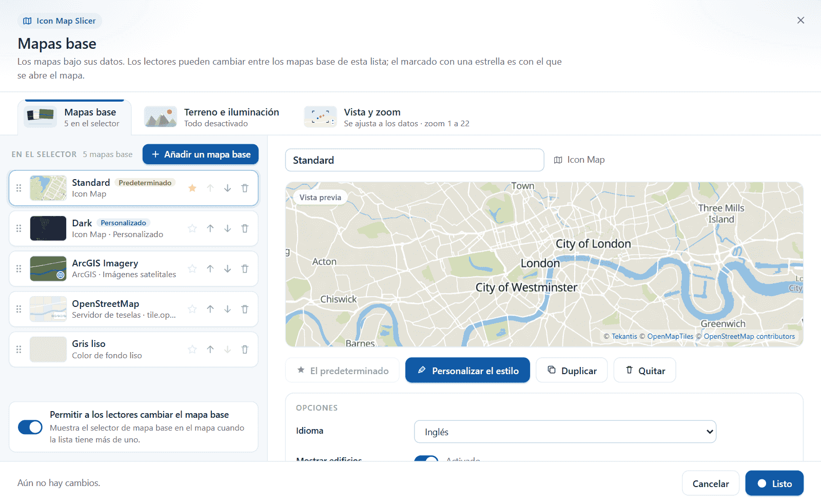Click the star icon on the Standard row
Image resolution: width=821 pixels, height=504 pixels.
192,188
